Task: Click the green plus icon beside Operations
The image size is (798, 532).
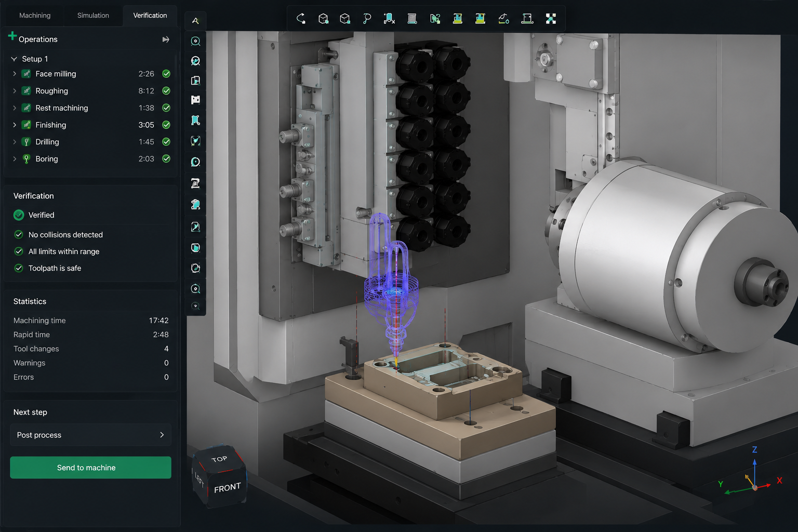Action: [12, 36]
